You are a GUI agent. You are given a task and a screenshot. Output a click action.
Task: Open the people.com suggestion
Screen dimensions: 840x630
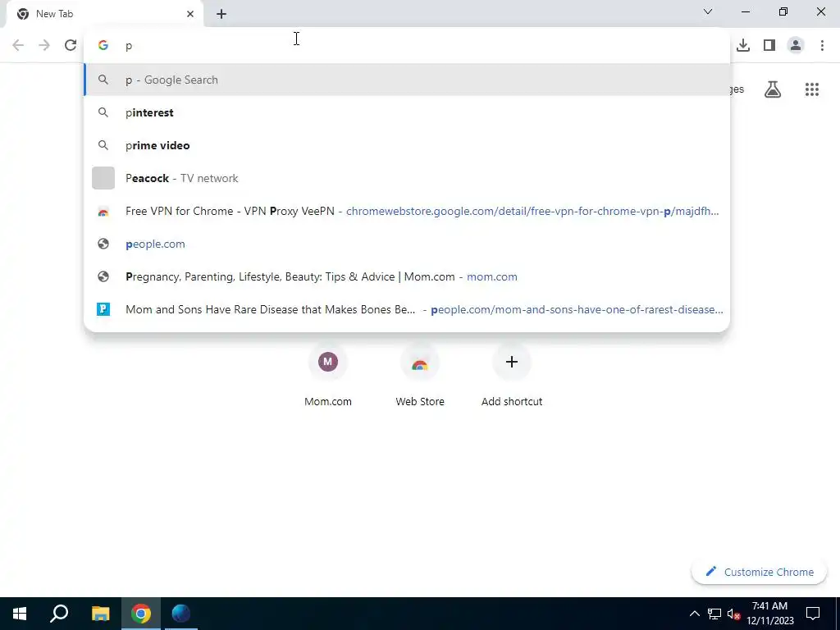point(407,244)
